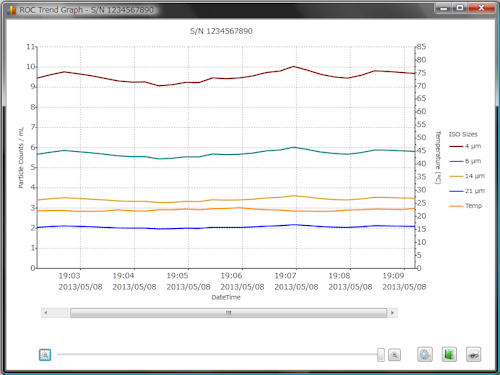Click the horizontal scrollbar left arrow

46,313
